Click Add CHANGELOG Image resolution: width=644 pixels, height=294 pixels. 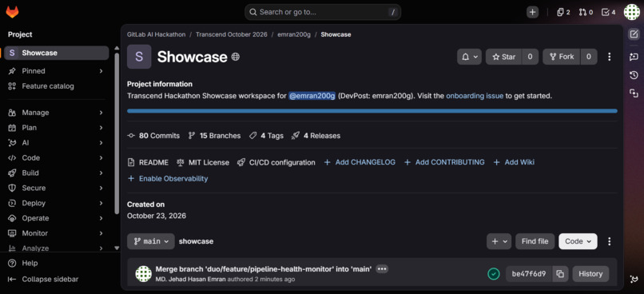point(360,162)
